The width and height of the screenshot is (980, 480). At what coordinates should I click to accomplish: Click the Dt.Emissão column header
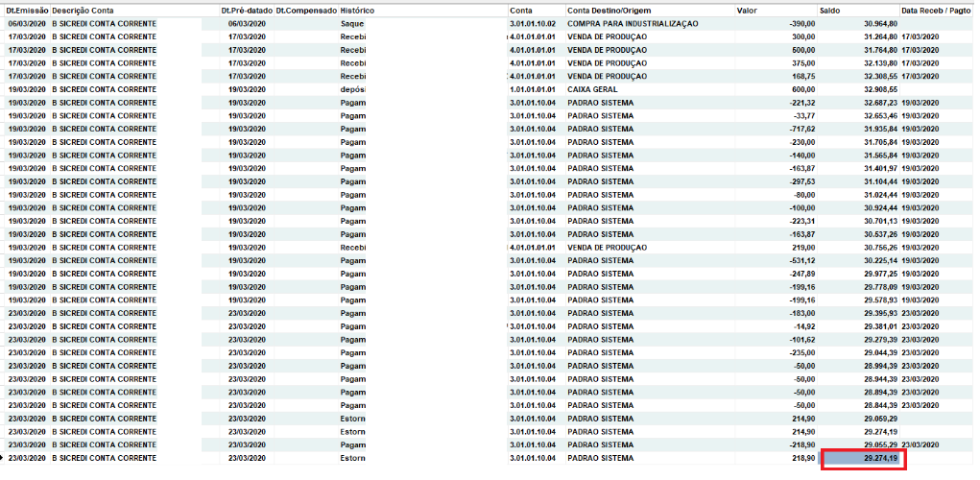(x=27, y=10)
